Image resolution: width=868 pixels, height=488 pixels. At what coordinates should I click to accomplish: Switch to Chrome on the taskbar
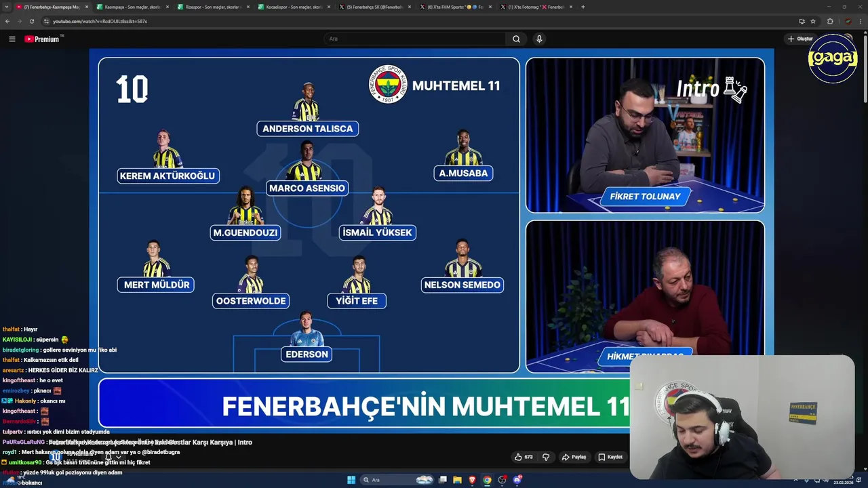[x=487, y=480]
